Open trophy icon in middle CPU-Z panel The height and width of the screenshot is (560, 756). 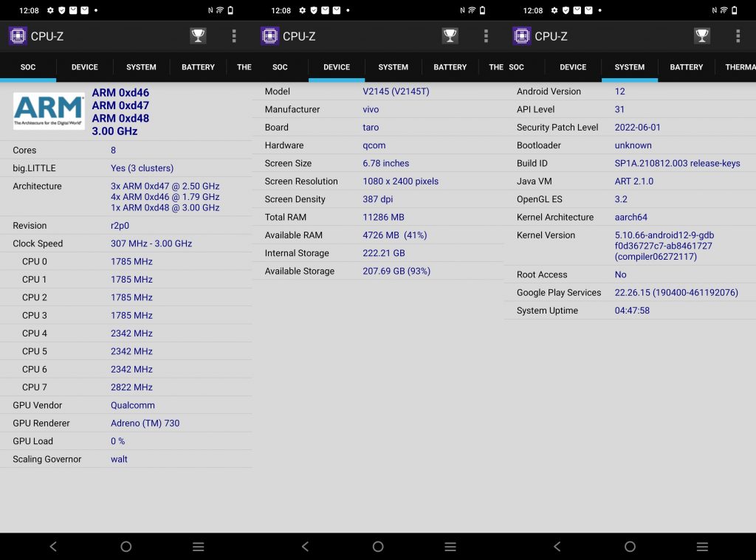tap(450, 35)
